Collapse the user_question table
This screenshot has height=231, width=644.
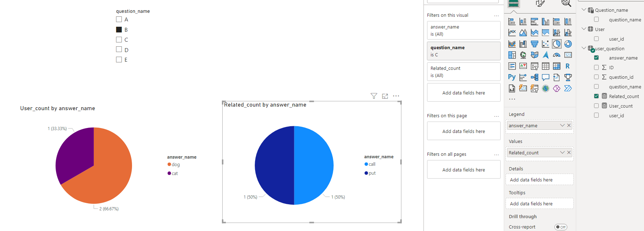point(584,48)
